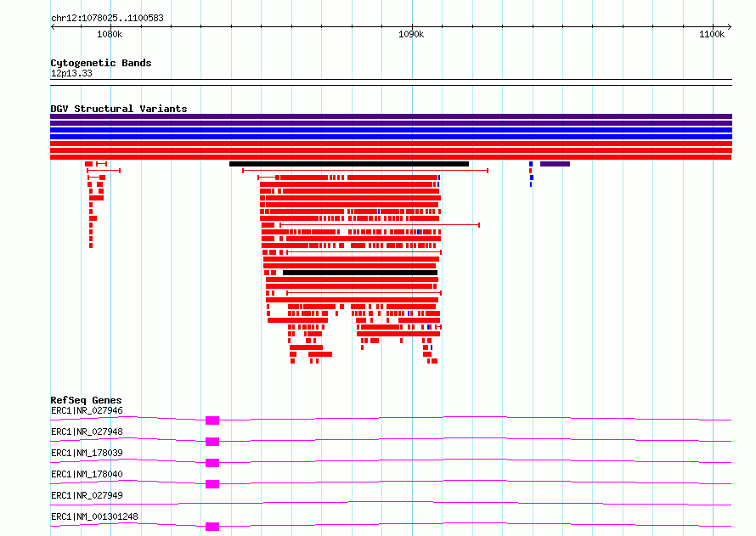Click the NR_027949 transcript intron line
This screenshot has width=756, height=536.
(391, 504)
